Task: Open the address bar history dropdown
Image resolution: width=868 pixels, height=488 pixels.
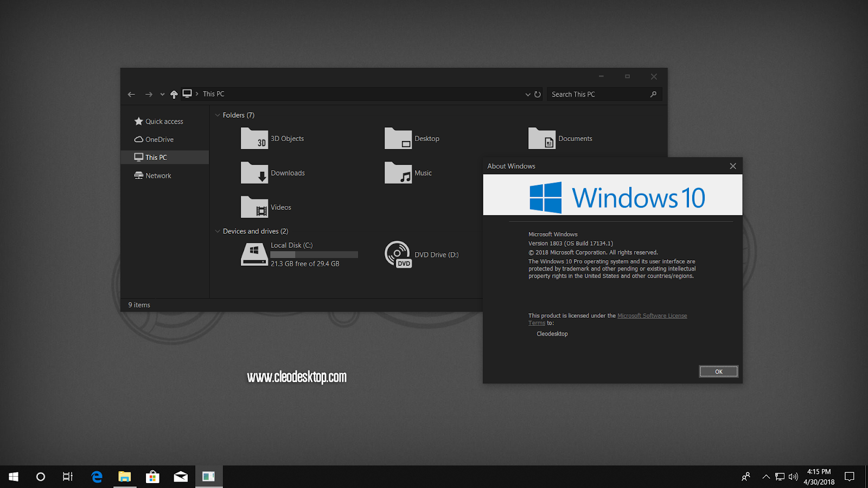Action: [528, 94]
